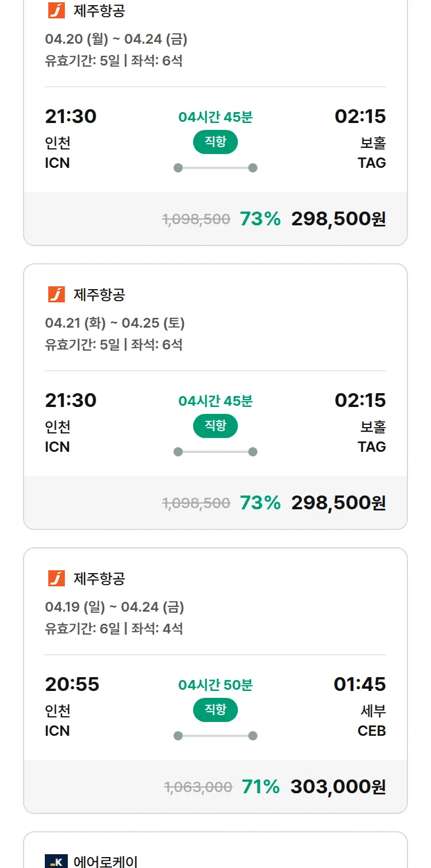This screenshot has width=431, height=868.
Task: Click 직항 badge on the 04.21 flight
Action: coord(215,426)
